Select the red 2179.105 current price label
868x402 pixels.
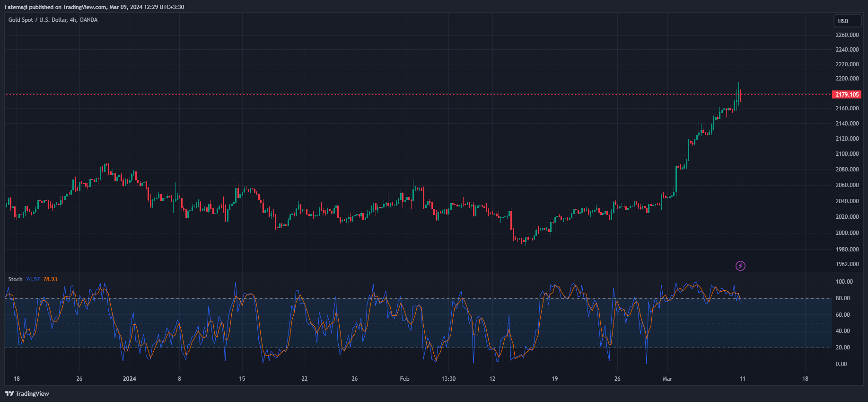click(847, 95)
